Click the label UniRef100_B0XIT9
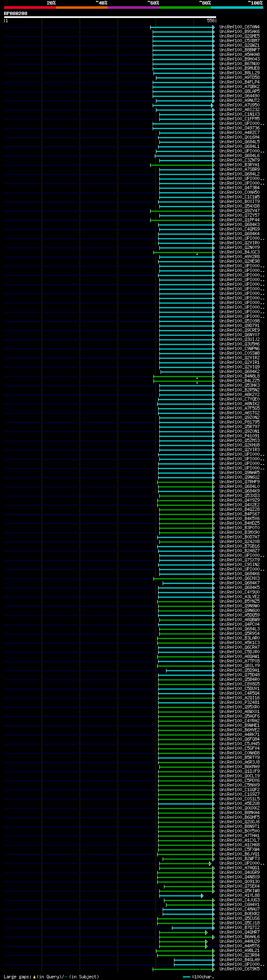The height and width of the screenshot is (980, 267). 239,201
